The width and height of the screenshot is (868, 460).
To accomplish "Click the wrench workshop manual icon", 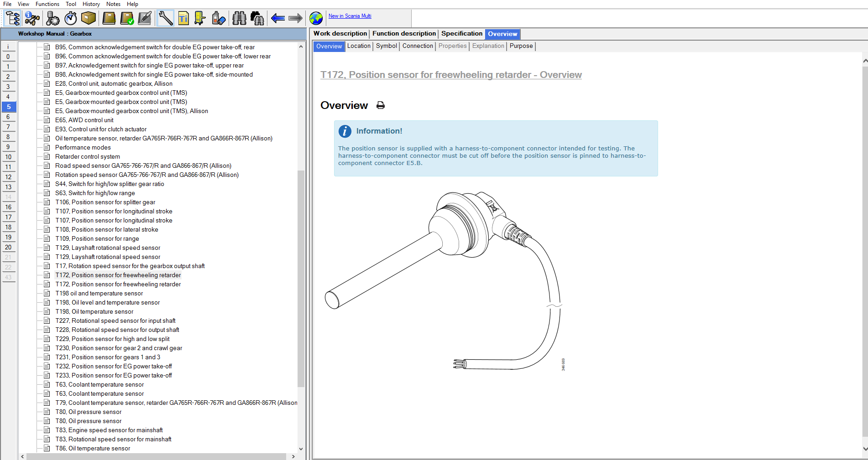I will click(x=165, y=19).
